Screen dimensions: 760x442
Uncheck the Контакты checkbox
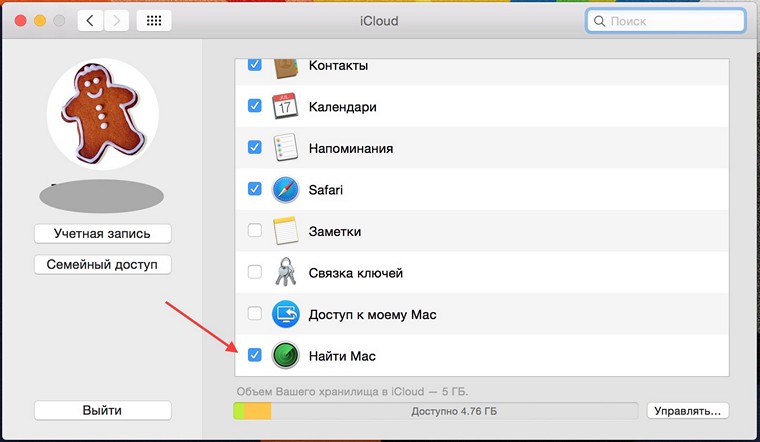pyautogui.click(x=254, y=64)
